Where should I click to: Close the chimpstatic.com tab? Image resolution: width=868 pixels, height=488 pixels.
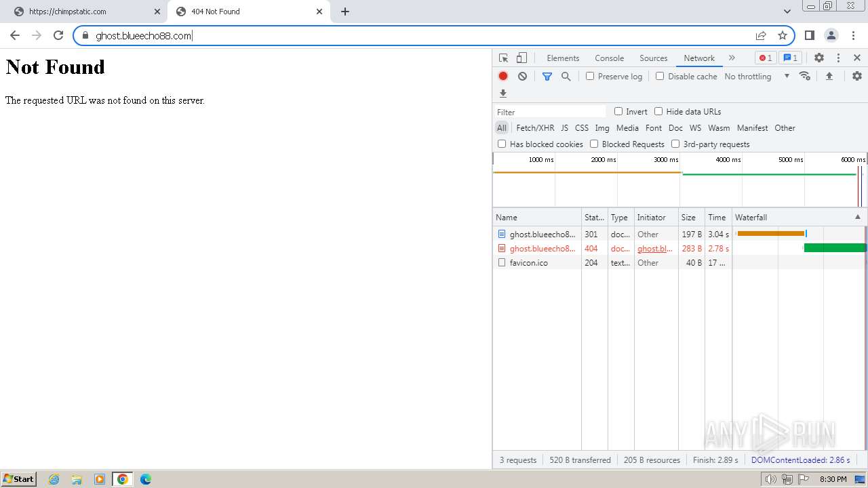(x=157, y=12)
